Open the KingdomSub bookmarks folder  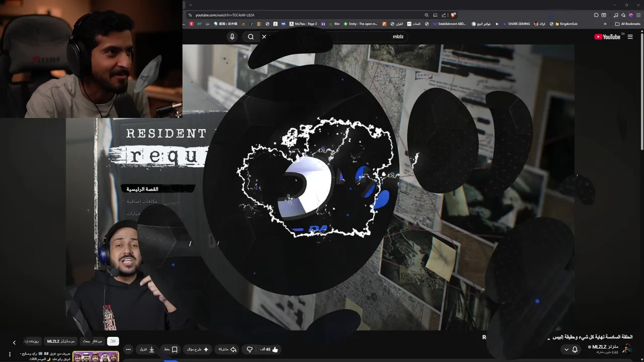(x=566, y=24)
